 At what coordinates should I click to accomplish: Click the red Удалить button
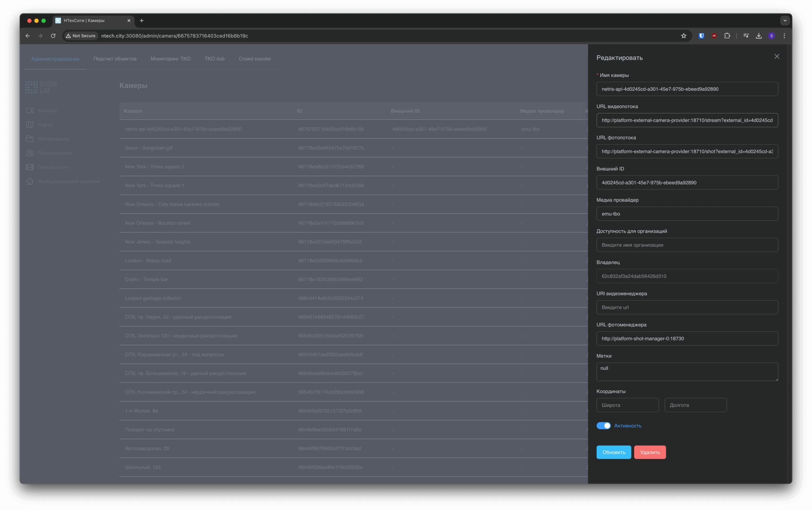[x=650, y=452]
